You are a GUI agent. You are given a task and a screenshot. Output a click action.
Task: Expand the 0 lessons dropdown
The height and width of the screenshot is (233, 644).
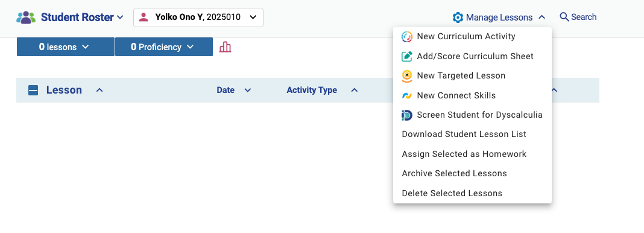click(x=66, y=47)
